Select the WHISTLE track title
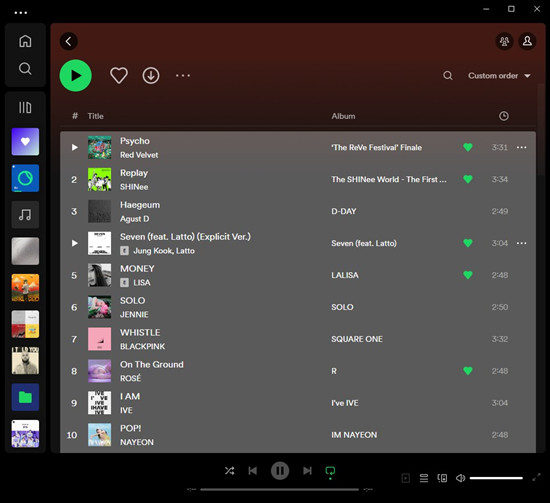550x503 pixels. tap(140, 333)
